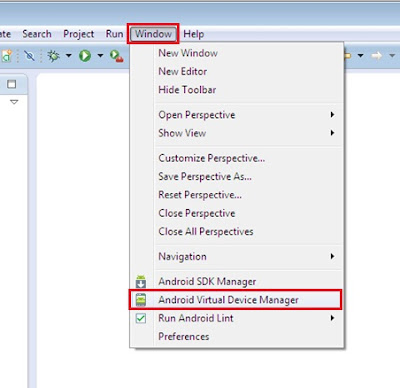Click the Android Virtual Device Manager icon
The width and height of the screenshot is (400, 388).
tap(141, 300)
